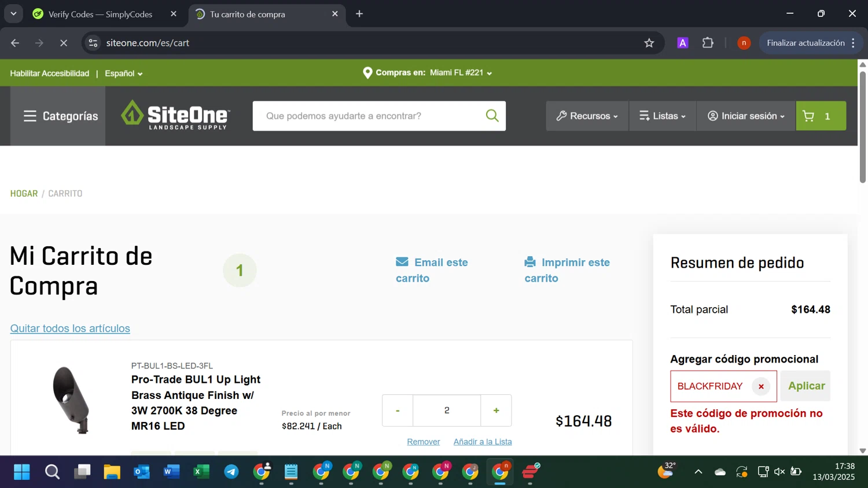Click the SiteOne Landscape Supply logo

(175, 115)
